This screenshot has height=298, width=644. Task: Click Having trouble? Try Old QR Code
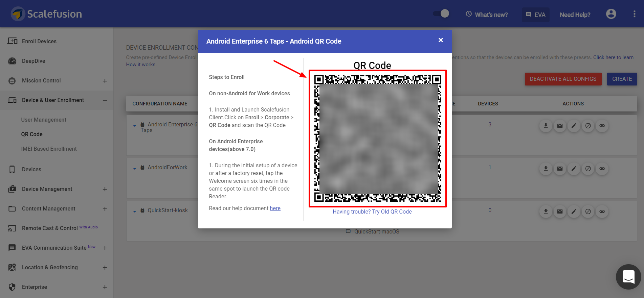[372, 212]
